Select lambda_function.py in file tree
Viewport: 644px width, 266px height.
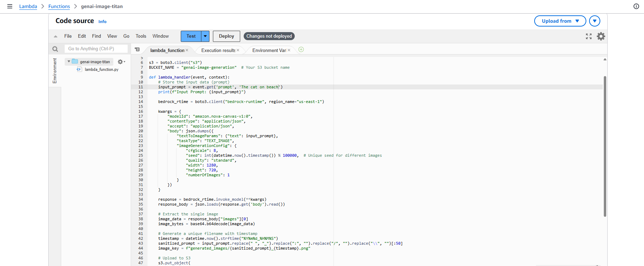[101, 69]
